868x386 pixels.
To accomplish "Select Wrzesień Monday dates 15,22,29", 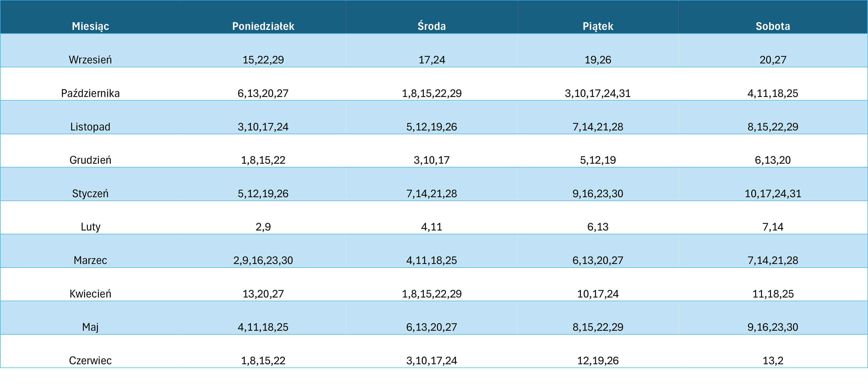I will (263, 60).
